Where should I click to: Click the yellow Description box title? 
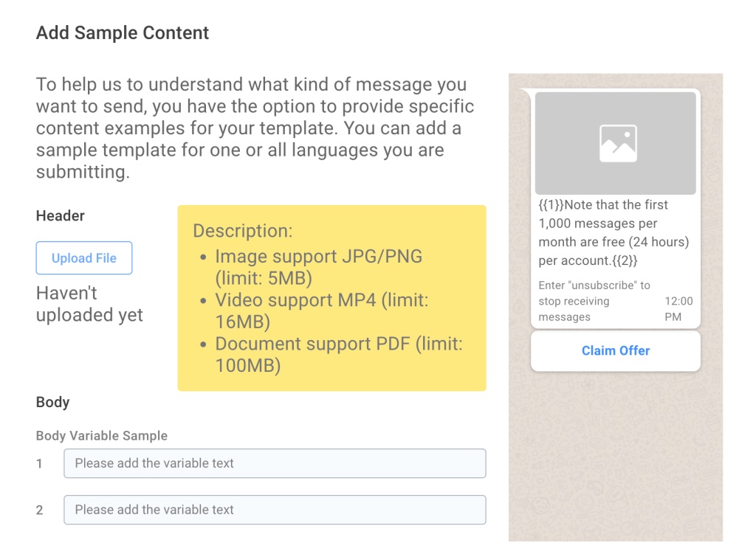coord(243,231)
